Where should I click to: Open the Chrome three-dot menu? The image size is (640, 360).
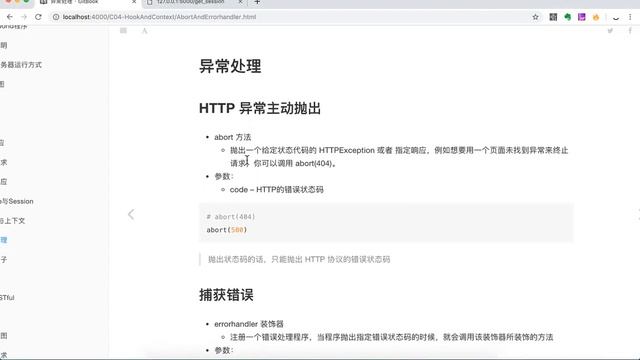tap(630, 17)
